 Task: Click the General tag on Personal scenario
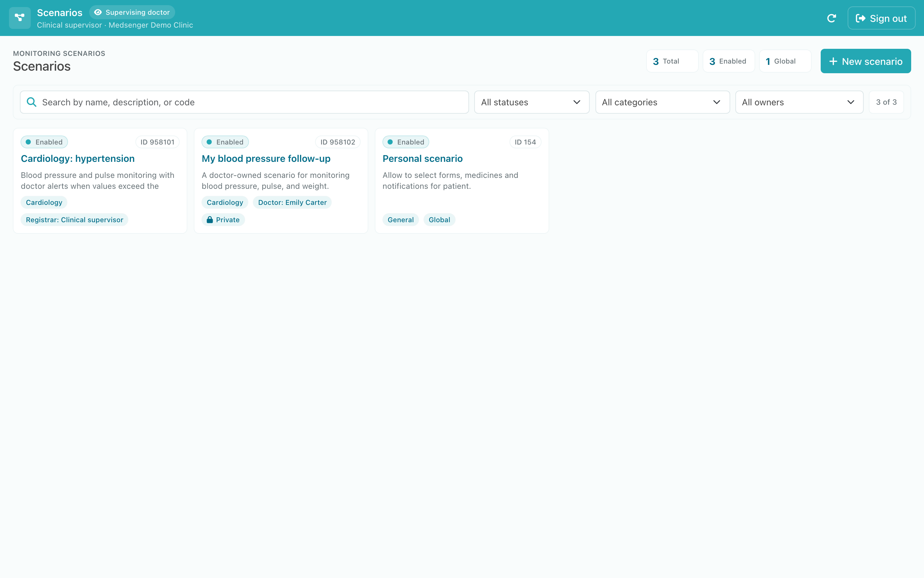click(400, 219)
